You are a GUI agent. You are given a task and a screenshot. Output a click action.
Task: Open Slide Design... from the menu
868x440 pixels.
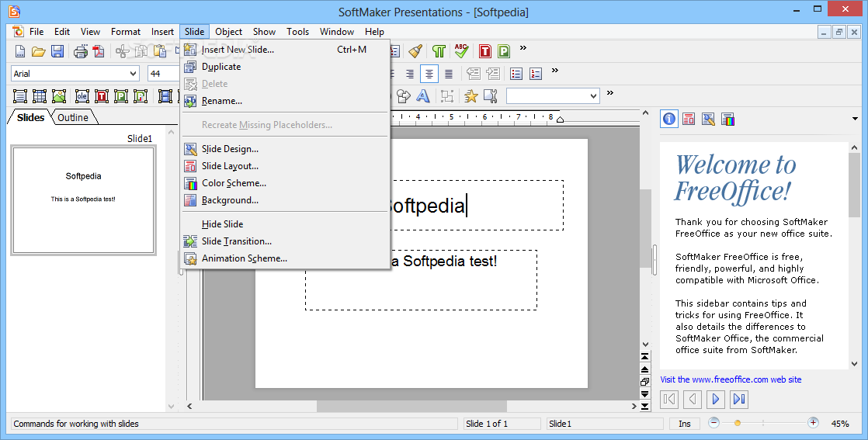286,149
